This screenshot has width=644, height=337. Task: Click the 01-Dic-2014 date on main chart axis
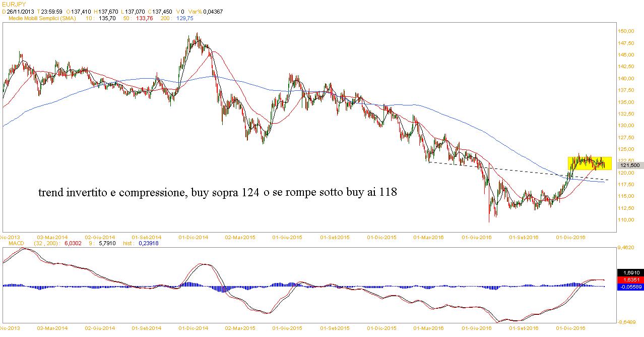[x=194, y=237]
